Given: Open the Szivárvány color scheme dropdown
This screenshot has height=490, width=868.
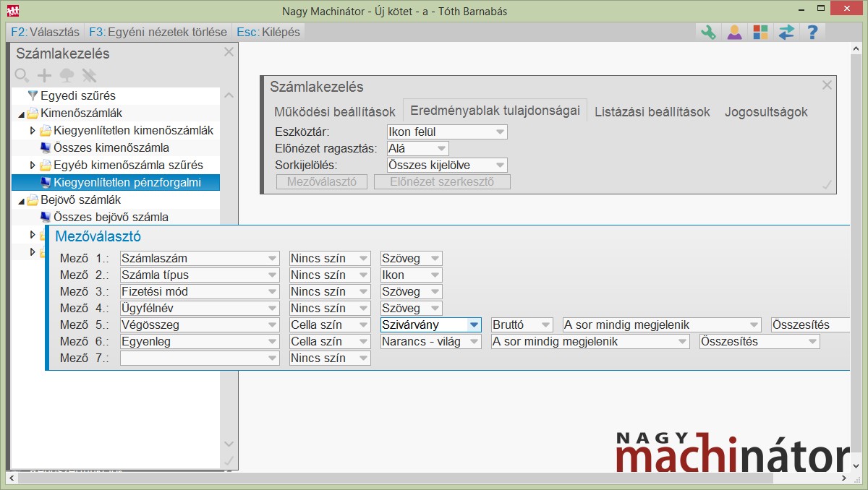Looking at the screenshot, I should coord(431,324).
